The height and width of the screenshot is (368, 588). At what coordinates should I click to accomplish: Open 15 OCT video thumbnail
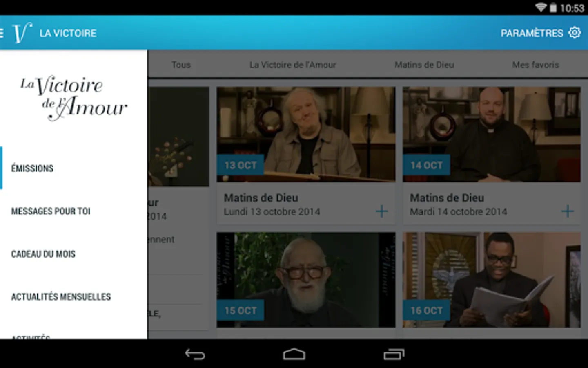click(x=306, y=280)
